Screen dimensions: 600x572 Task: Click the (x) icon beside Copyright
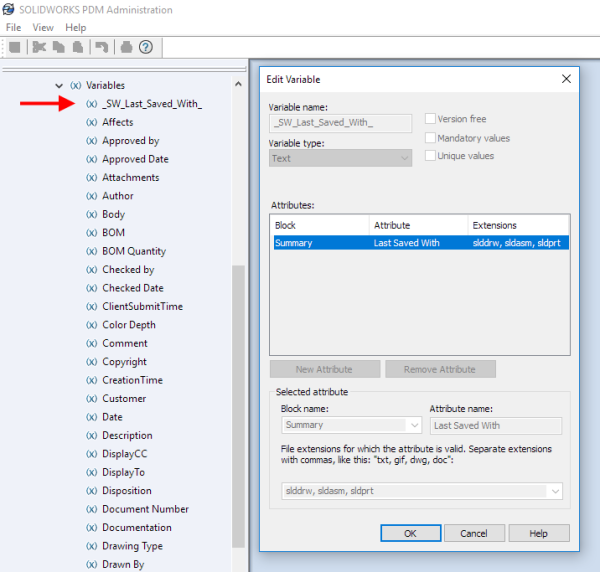[x=91, y=362]
